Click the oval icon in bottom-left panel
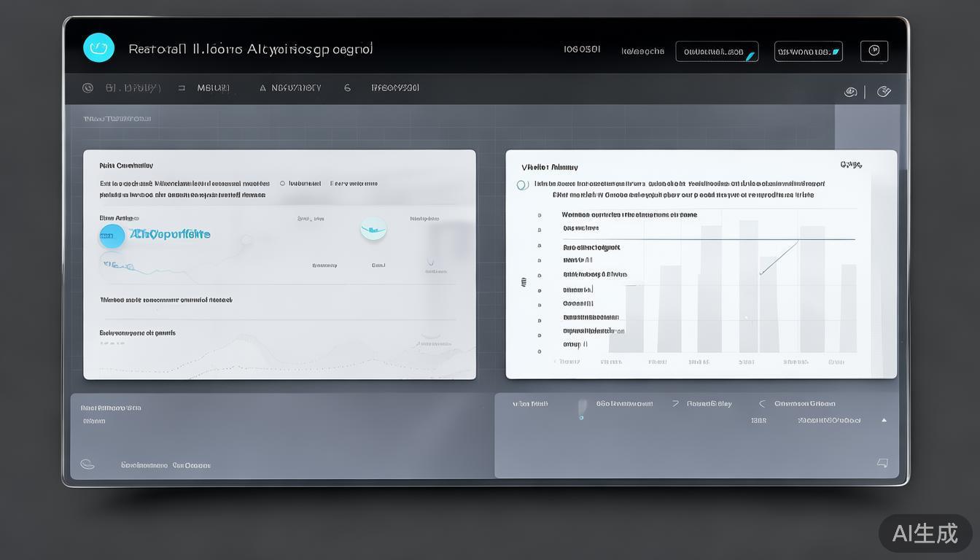Image resolution: width=980 pixels, height=560 pixels. (87, 464)
